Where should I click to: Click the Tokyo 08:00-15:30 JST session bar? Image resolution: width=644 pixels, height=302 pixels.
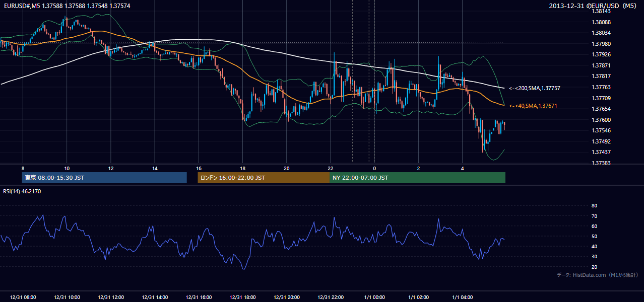point(104,178)
